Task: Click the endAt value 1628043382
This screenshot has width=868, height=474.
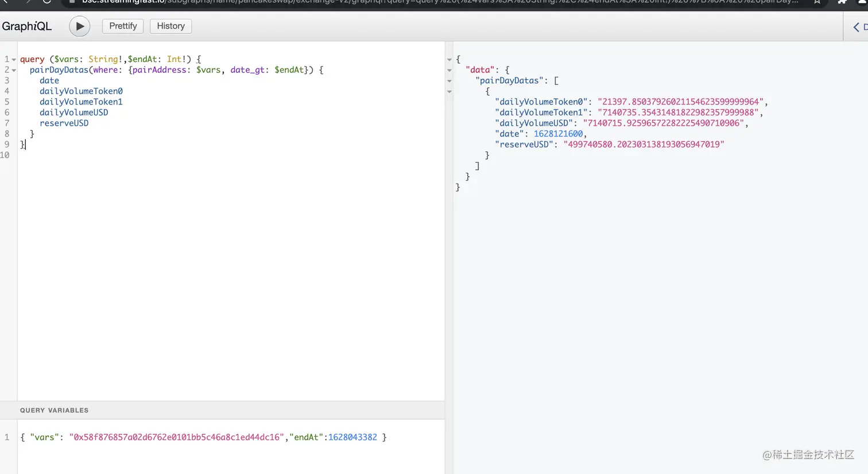Action: pyautogui.click(x=352, y=437)
